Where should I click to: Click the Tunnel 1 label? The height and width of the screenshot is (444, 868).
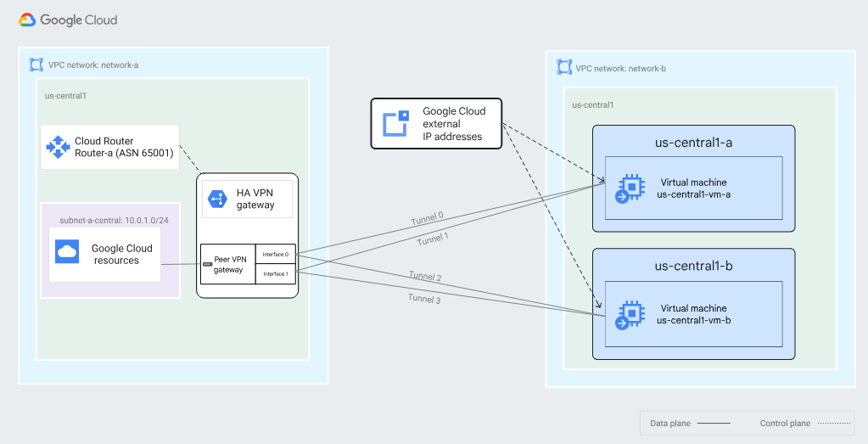point(433,239)
